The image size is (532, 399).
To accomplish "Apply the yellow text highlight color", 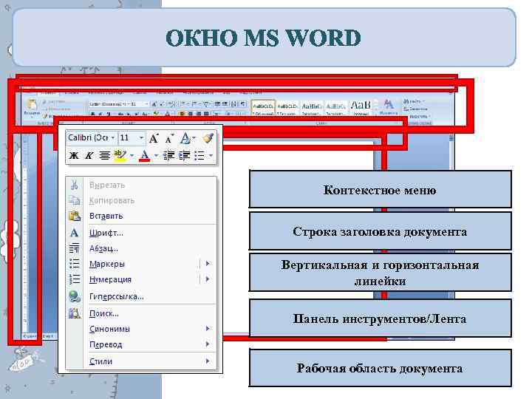I will pos(120,156).
